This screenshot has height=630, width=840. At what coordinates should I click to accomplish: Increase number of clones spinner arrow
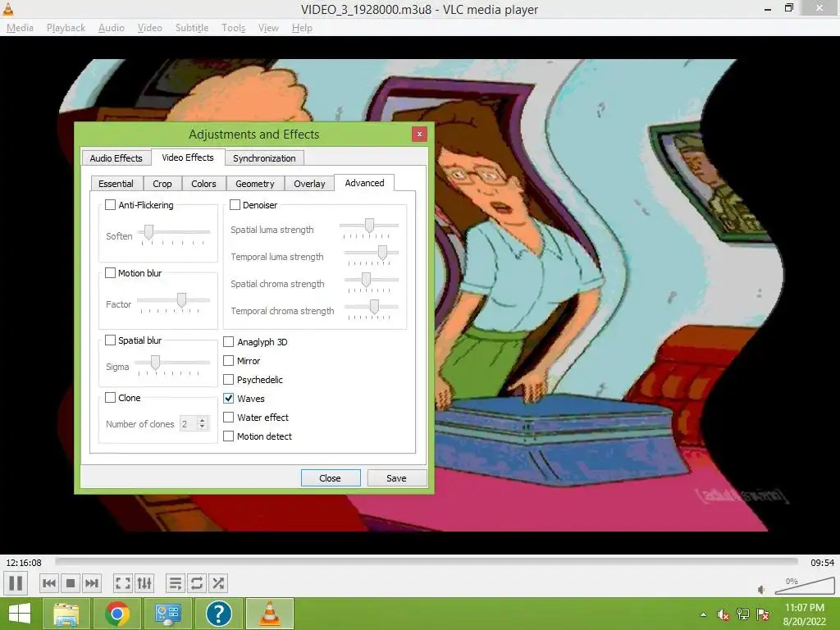point(202,421)
